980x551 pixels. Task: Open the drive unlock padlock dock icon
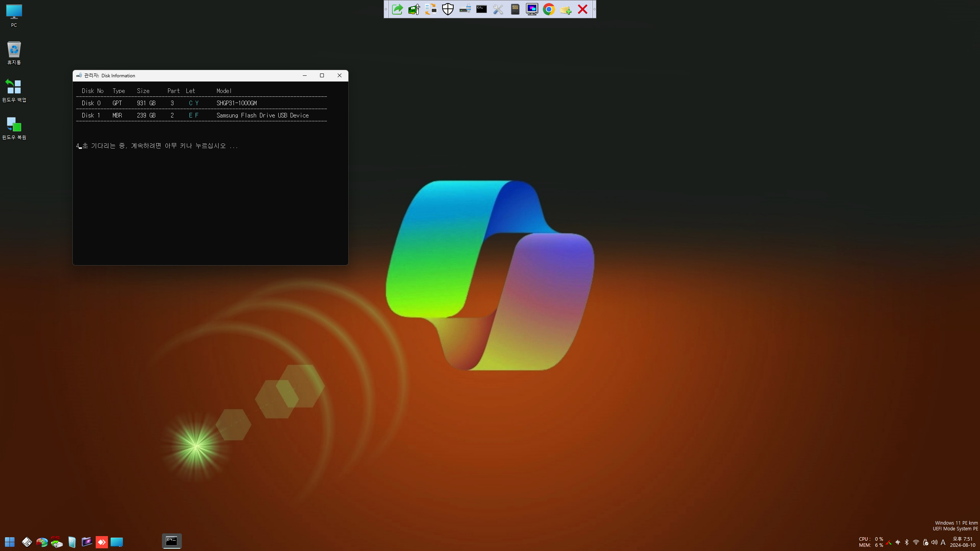coord(465,9)
